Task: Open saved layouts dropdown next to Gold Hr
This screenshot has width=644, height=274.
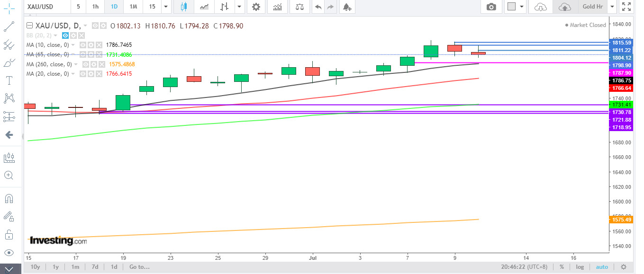Action: tap(612, 7)
